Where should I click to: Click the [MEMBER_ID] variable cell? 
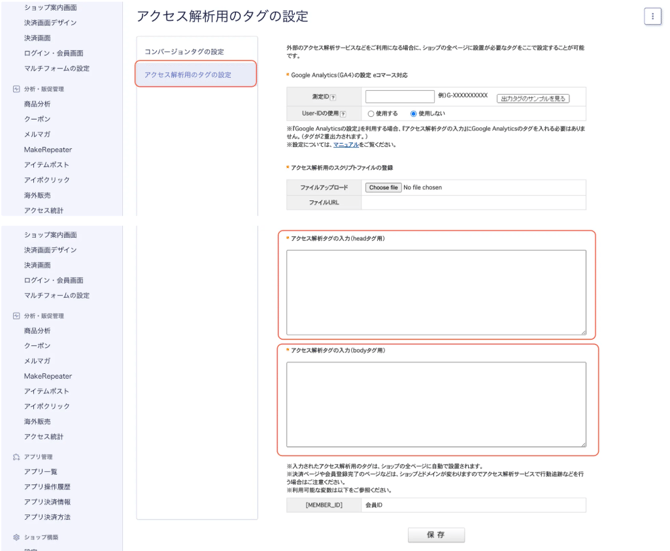(x=324, y=505)
